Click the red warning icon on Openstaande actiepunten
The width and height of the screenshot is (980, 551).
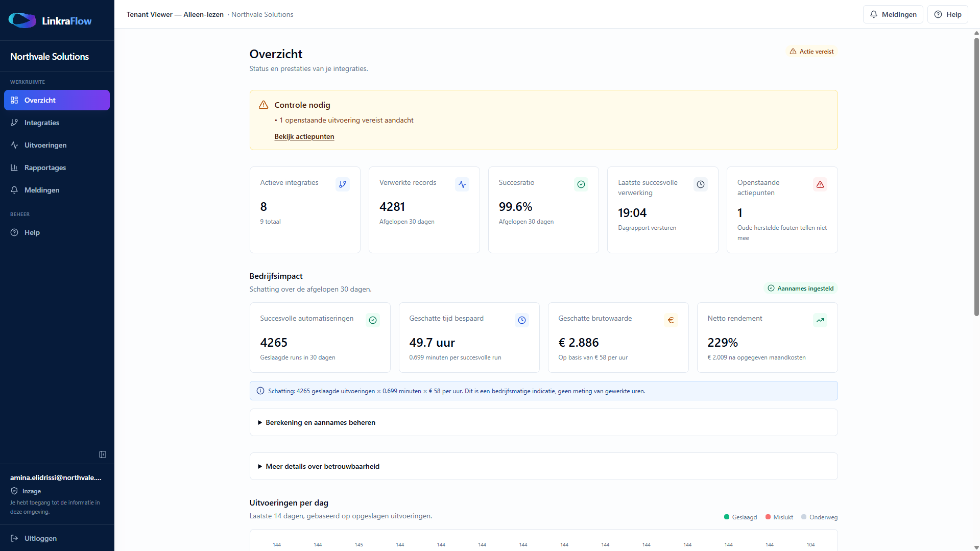pyautogui.click(x=820, y=184)
